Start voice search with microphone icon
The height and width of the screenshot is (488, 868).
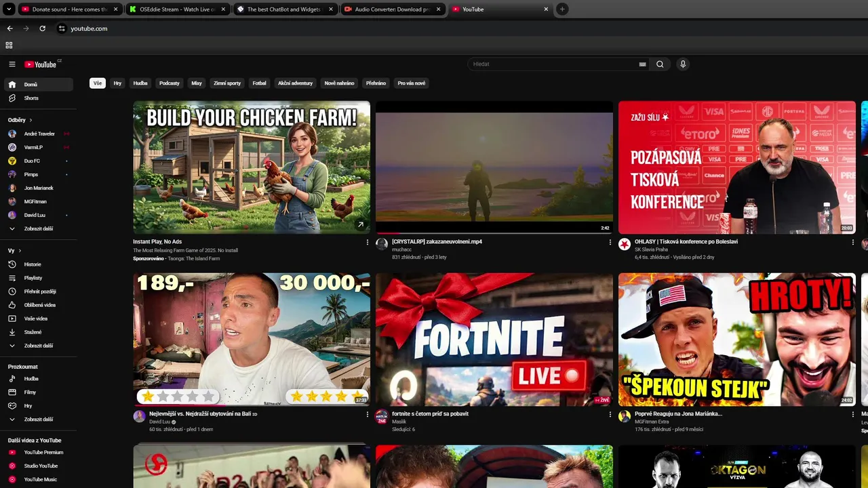click(683, 64)
